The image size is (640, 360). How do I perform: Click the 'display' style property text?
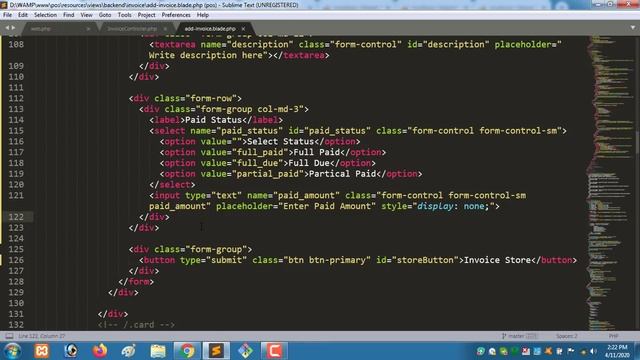pyautogui.click(x=435, y=206)
